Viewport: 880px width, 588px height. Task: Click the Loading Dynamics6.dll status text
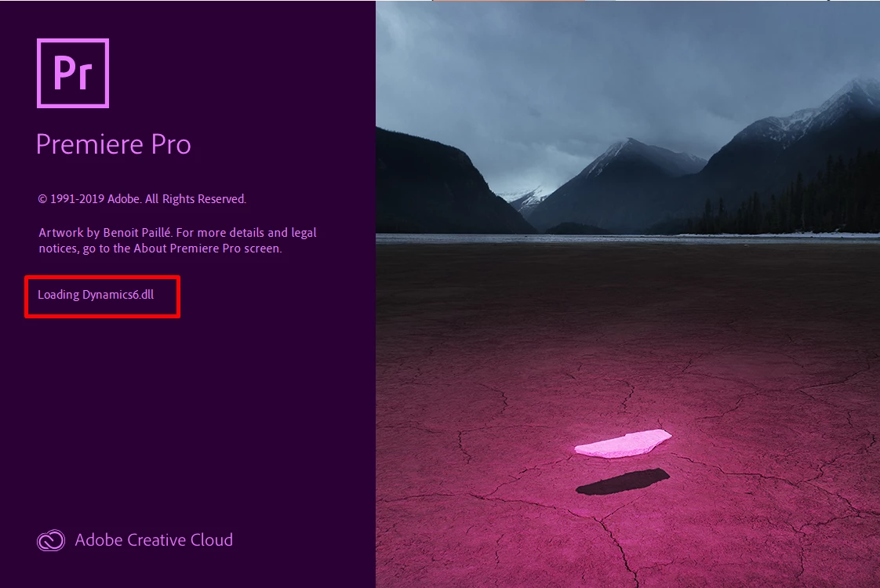[96, 295]
